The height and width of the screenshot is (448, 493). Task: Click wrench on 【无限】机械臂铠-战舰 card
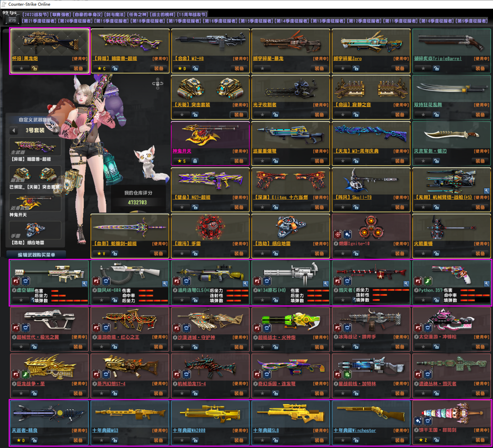(487, 190)
